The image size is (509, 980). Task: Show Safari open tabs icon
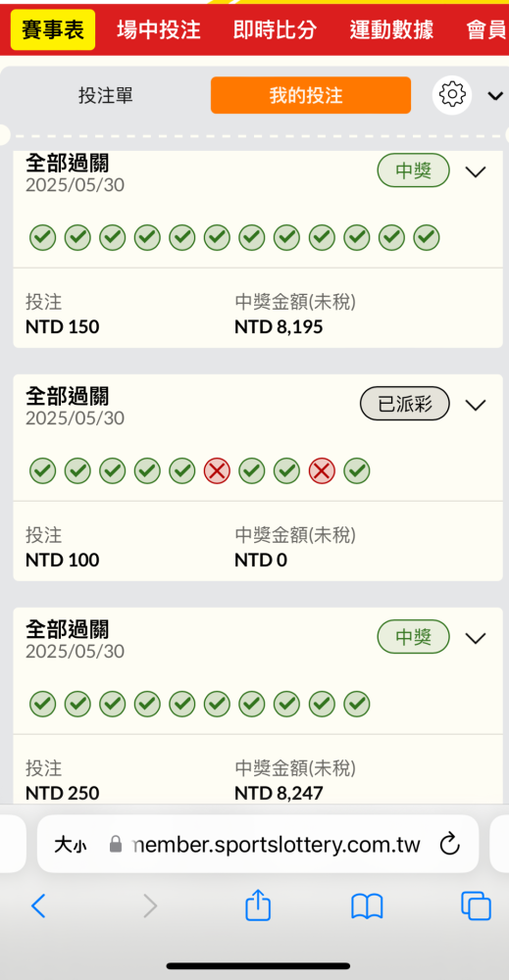pyautogui.click(x=476, y=906)
